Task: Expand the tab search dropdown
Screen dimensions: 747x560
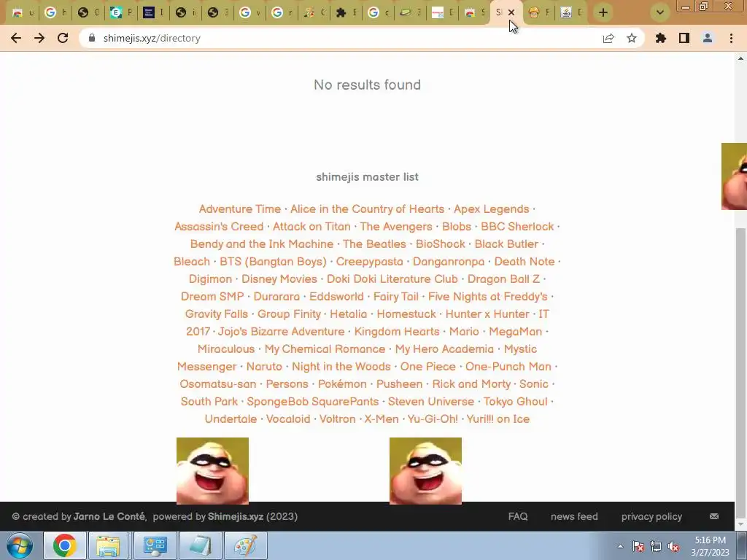Action: (659, 12)
